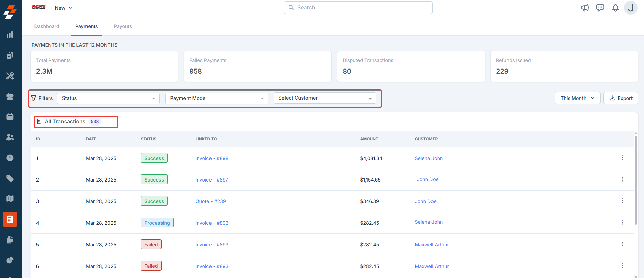Open the chat messages icon

[600, 8]
